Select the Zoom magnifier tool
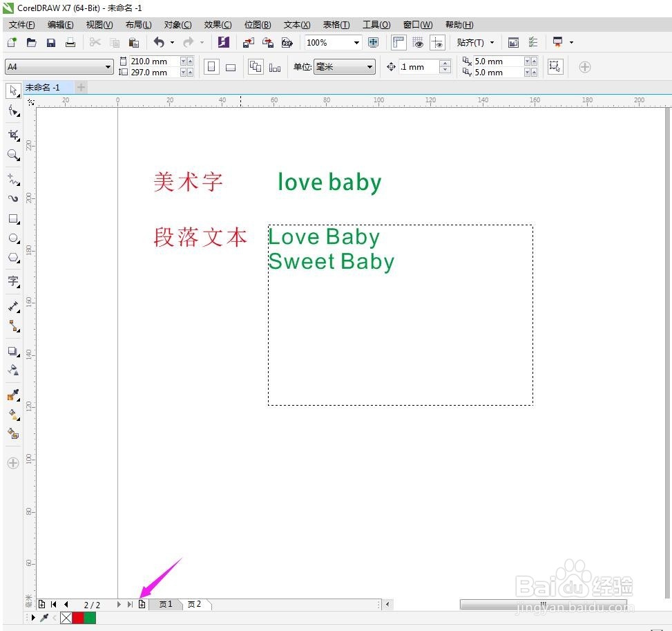This screenshot has width=672, height=631. point(13,155)
